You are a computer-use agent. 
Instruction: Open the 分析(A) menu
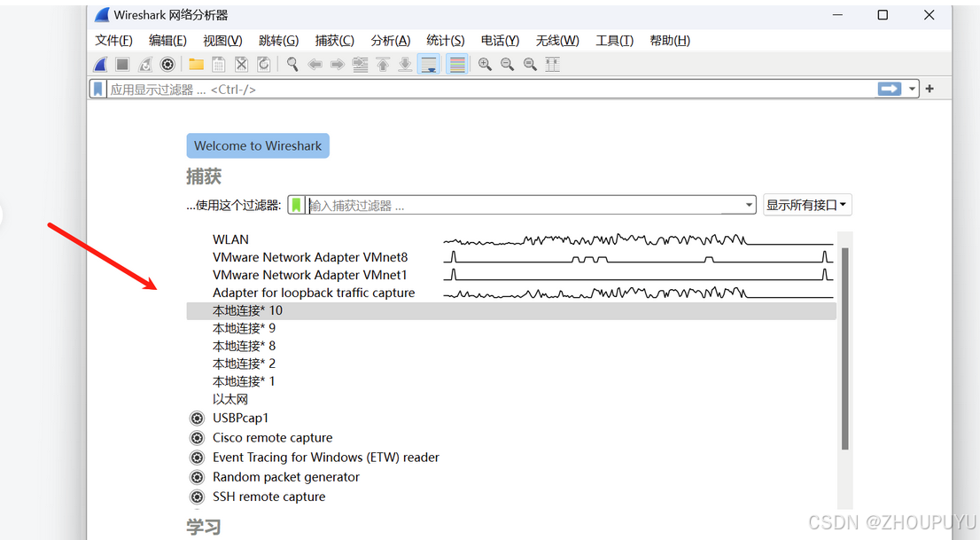coord(391,41)
